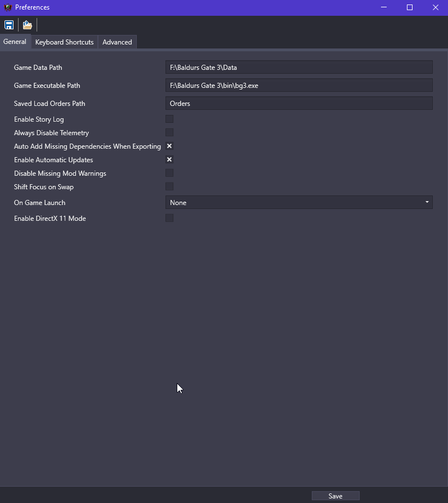Screen dimensions: 448x503
Task: Open the folder toolbar icon
Action: [x=26, y=24]
